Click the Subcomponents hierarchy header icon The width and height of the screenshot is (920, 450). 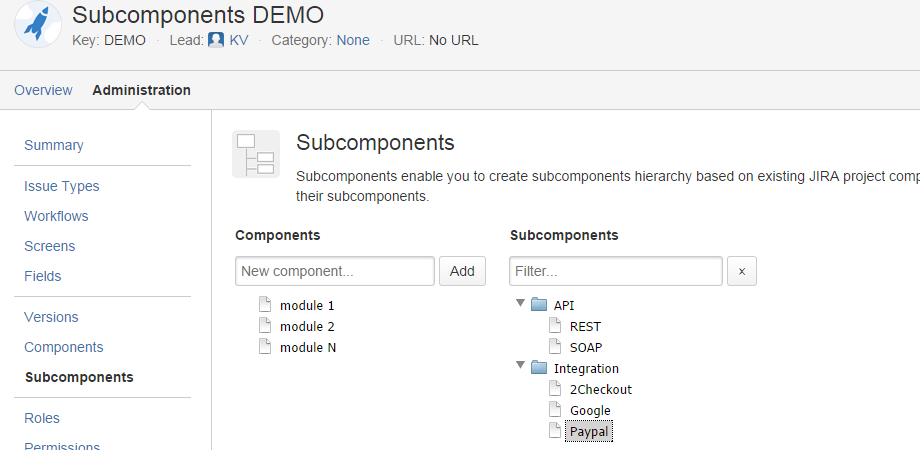[x=256, y=154]
